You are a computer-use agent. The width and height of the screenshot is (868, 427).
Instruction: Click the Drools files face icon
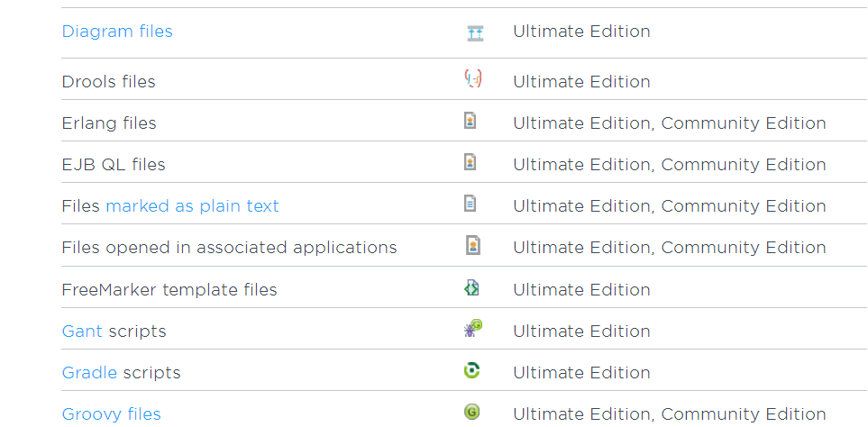(472, 79)
